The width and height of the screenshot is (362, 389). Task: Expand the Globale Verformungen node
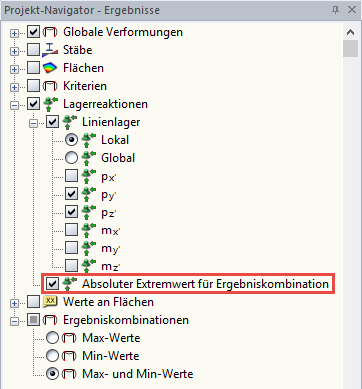click(x=14, y=33)
